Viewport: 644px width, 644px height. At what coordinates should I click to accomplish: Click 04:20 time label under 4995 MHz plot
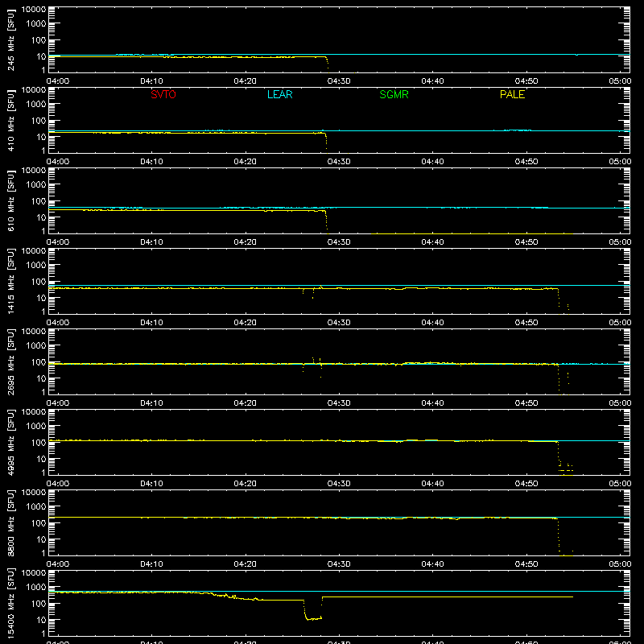pos(246,484)
